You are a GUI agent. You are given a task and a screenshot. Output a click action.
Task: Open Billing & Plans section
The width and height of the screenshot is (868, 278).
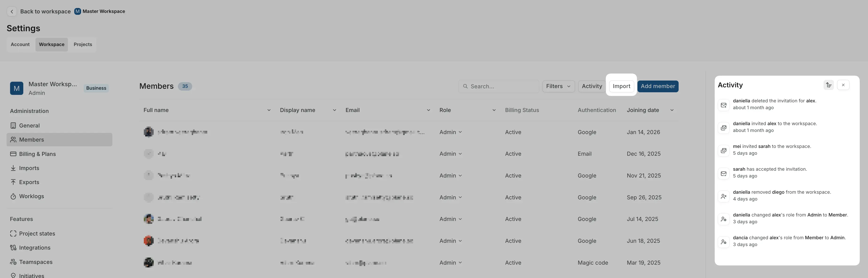(37, 154)
